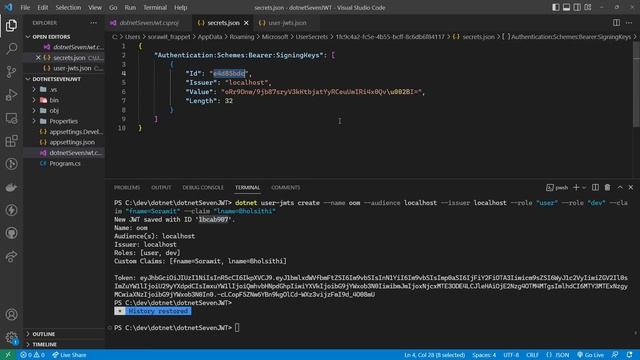
Task: Maximize the terminal panel size
Action: tap(620, 187)
